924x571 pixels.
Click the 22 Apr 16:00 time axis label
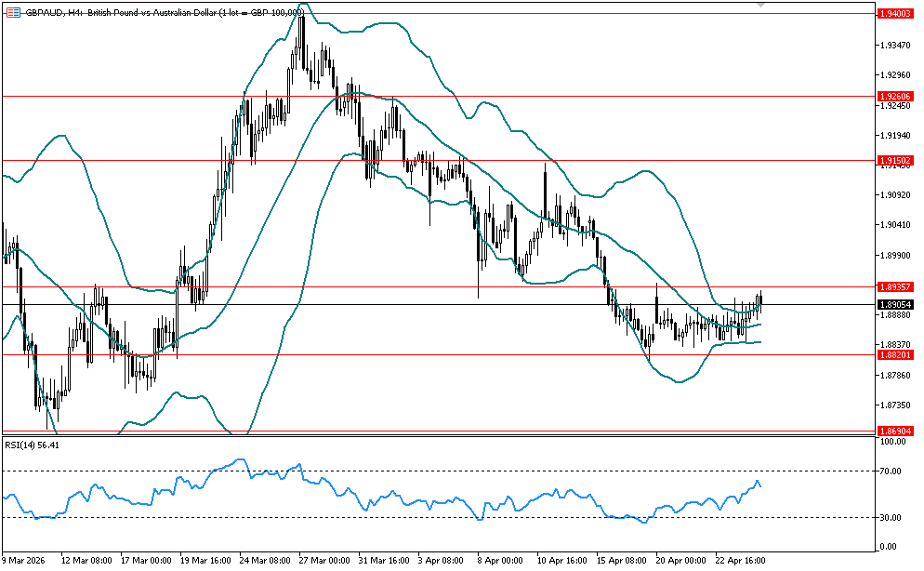tap(742, 561)
